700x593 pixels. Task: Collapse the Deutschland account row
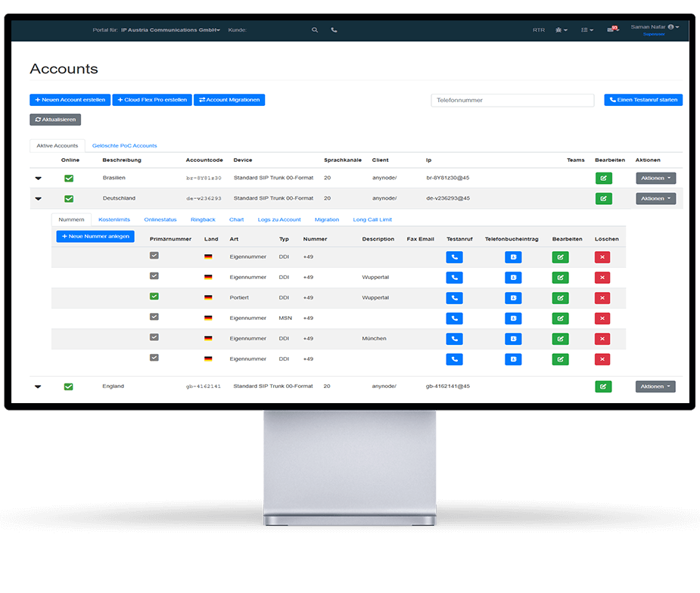[38, 199]
